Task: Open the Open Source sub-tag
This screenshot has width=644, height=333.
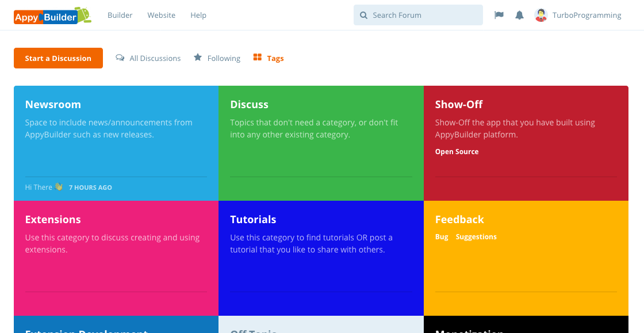Action: [x=457, y=151]
